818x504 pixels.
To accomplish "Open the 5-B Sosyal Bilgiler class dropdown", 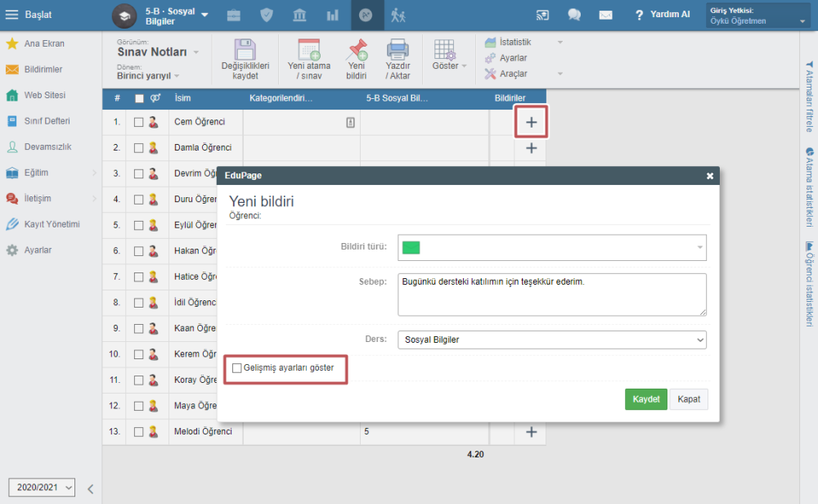I will point(177,16).
